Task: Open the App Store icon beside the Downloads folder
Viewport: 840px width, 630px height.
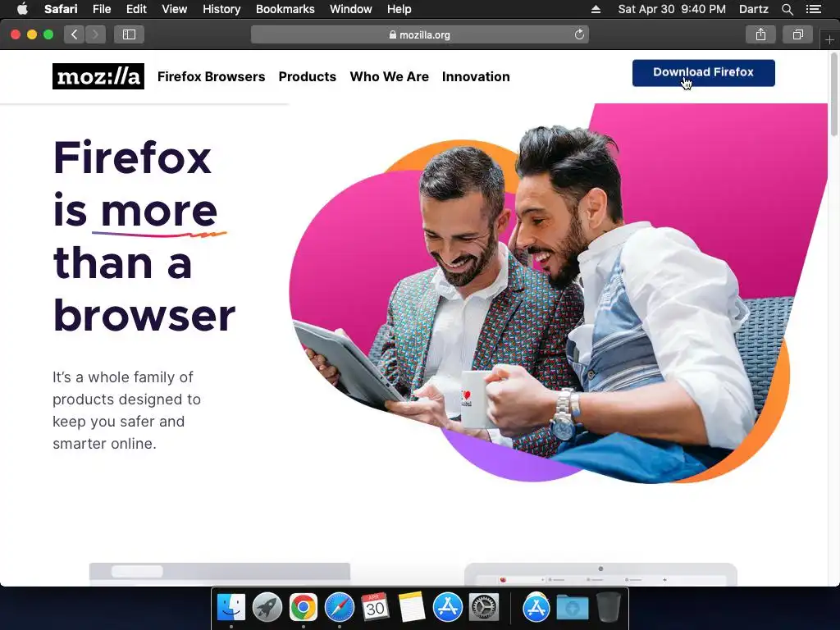Action: (536, 608)
